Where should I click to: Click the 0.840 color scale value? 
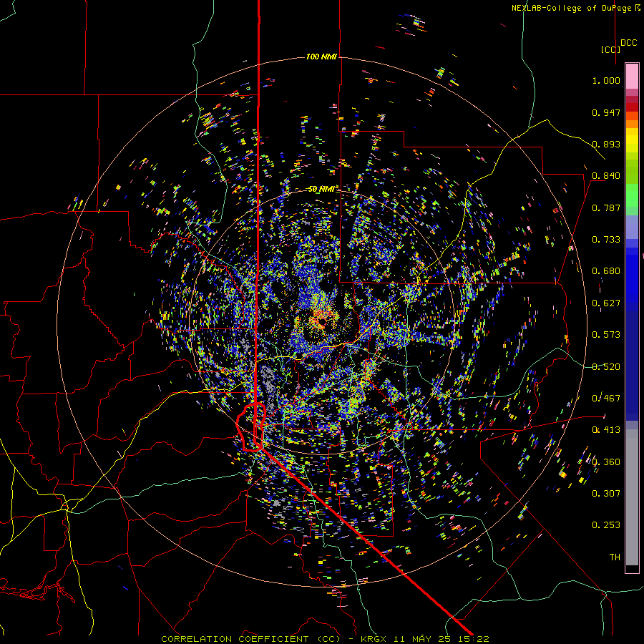pyautogui.click(x=606, y=176)
